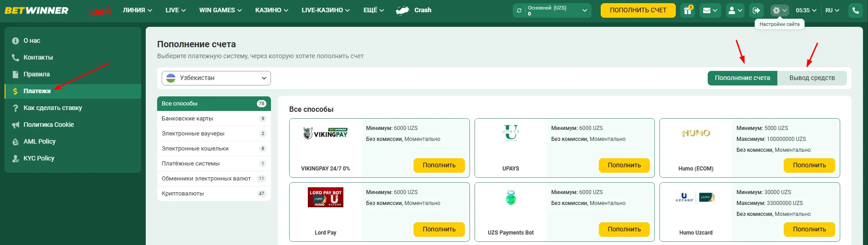Click the UPAYS logo
The width and height of the screenshot is (868, 245).
511,133
